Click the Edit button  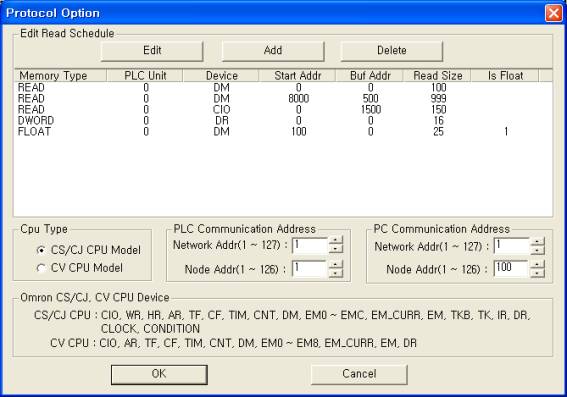152,51
